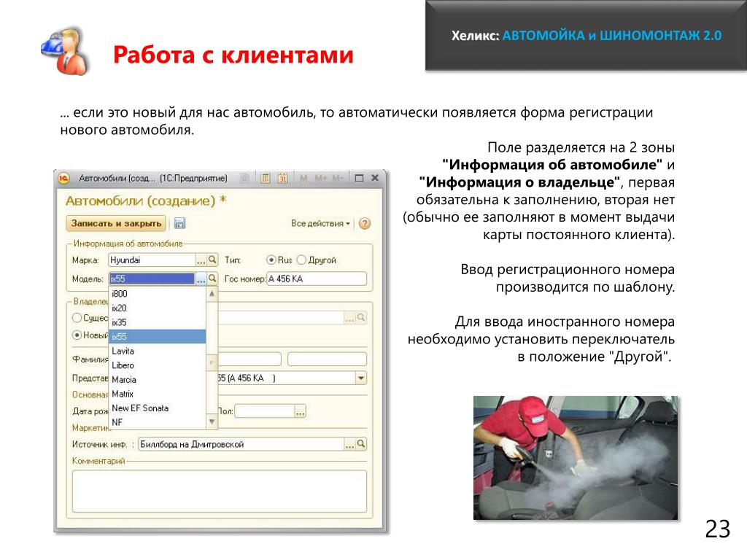The height and width of the screenshot is (560, 747).
Task: Choose NF from the model list
Action: (158, 422)
